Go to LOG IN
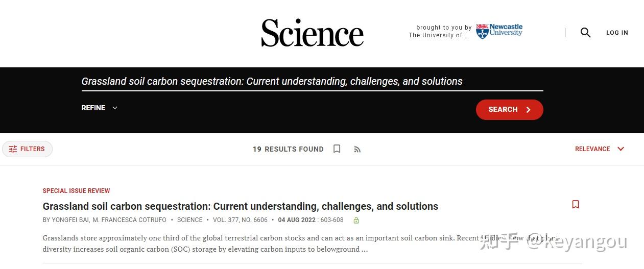 [617, 33]
